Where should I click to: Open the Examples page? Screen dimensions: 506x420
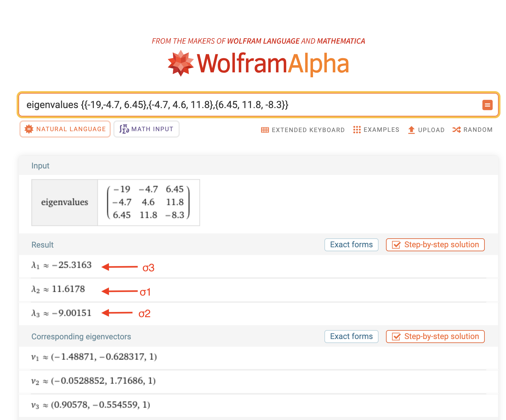(381, 130)
